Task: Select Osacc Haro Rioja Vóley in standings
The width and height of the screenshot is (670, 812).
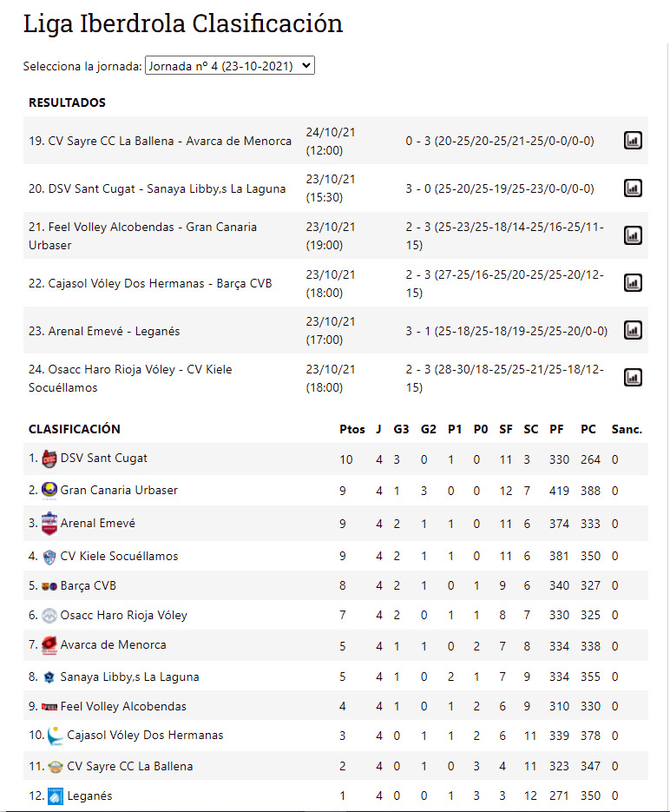Action: click(123, 616)
